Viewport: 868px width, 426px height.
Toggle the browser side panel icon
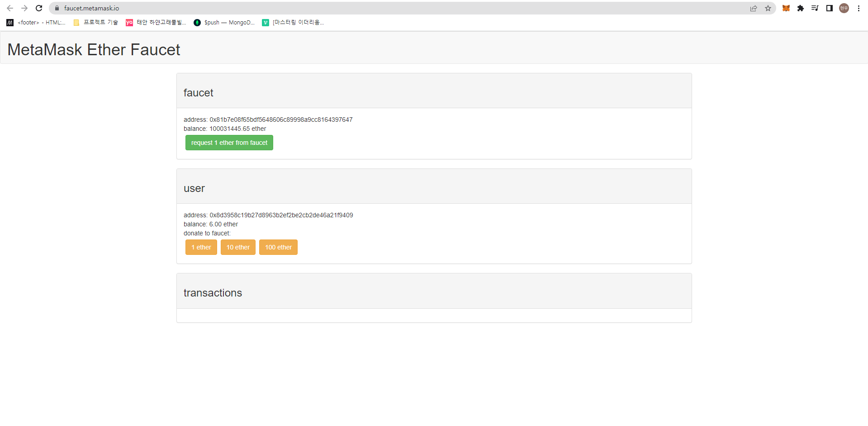[x=830, y=8]
